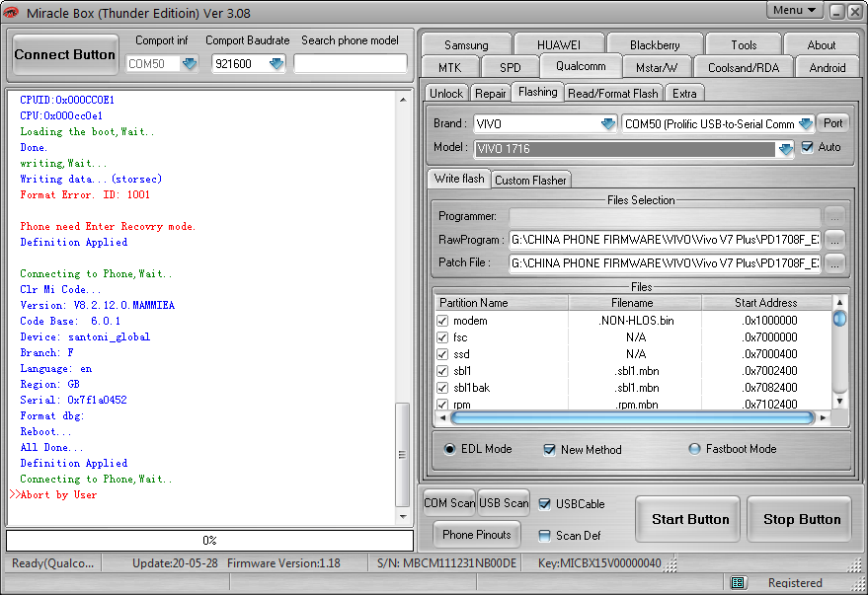
Task: Click the Start Address column header
Action: point(766,303)
